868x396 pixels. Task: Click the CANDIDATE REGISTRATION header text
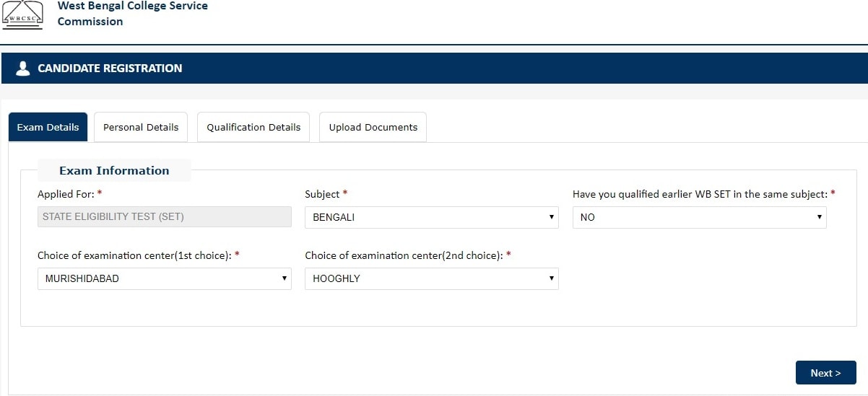tap(110, 69)
